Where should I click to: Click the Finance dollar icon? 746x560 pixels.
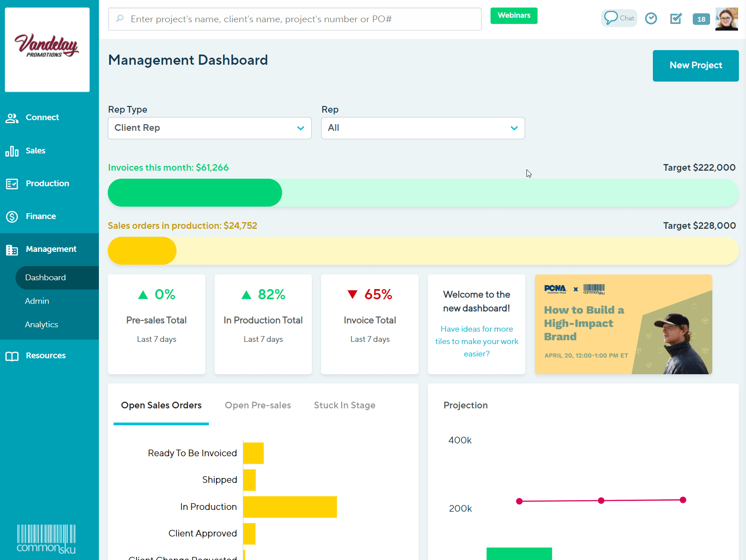click(x=12, y=217)
